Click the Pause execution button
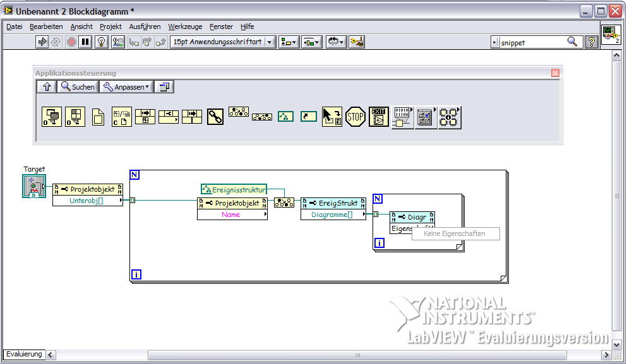 point(85,42)
